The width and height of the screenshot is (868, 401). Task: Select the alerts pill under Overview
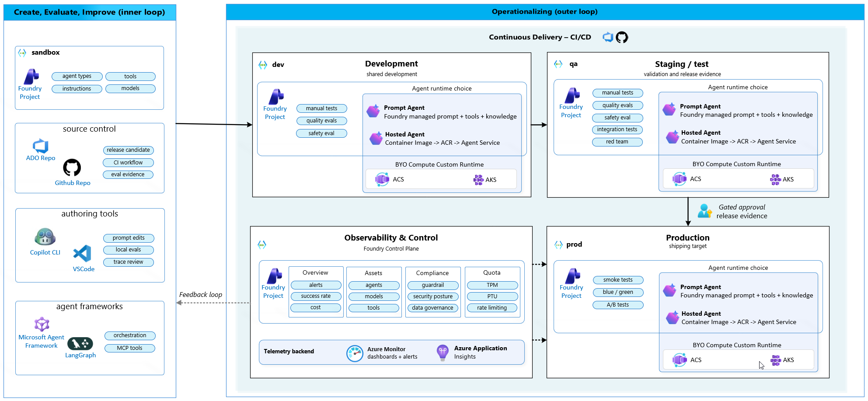coord(316,285)
